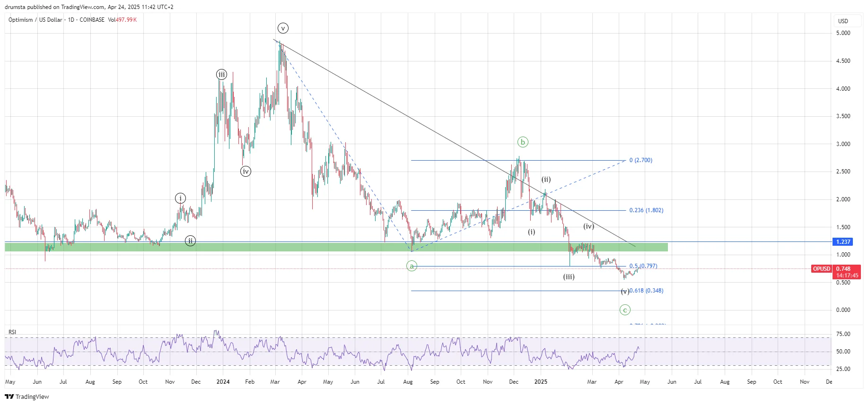Screen dimensions: 868x405
Task: Select the Fibonacci label 0.236 (1.802)
Action: click(646, 210)
